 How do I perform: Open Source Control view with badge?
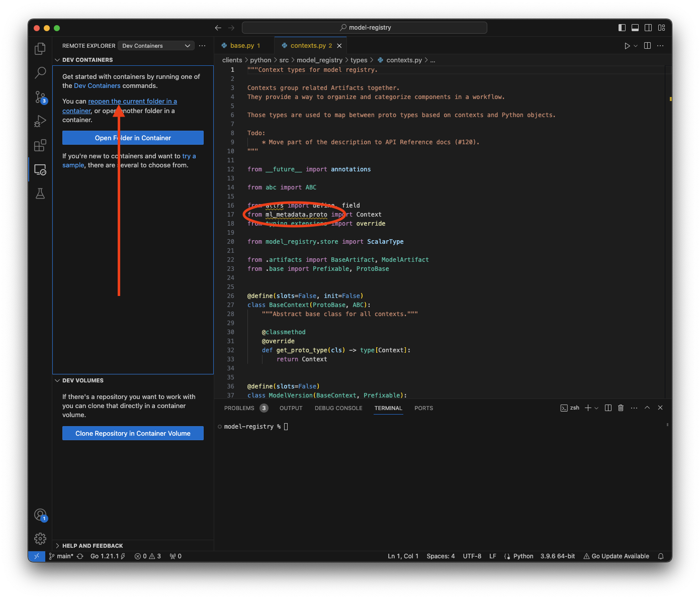pyautogui.click(x=40, y=97)
